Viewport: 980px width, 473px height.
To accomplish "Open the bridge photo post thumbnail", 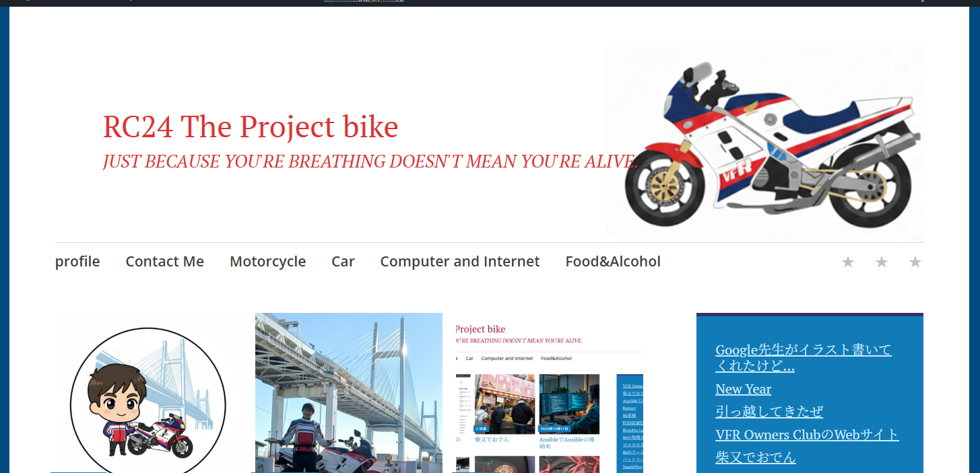I will (349, 393).
